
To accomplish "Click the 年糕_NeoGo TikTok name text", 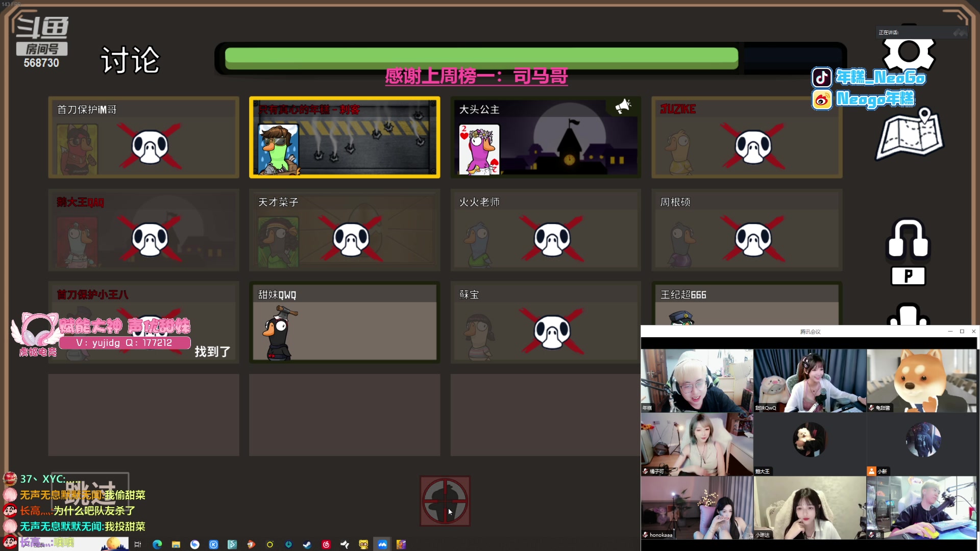I will (x=880, y=77).
